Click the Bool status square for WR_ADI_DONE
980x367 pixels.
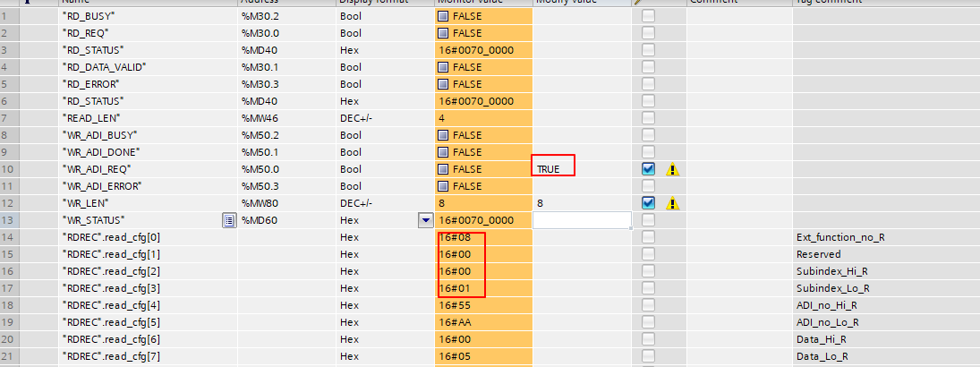pyautogui.click(x=444, y=152)
